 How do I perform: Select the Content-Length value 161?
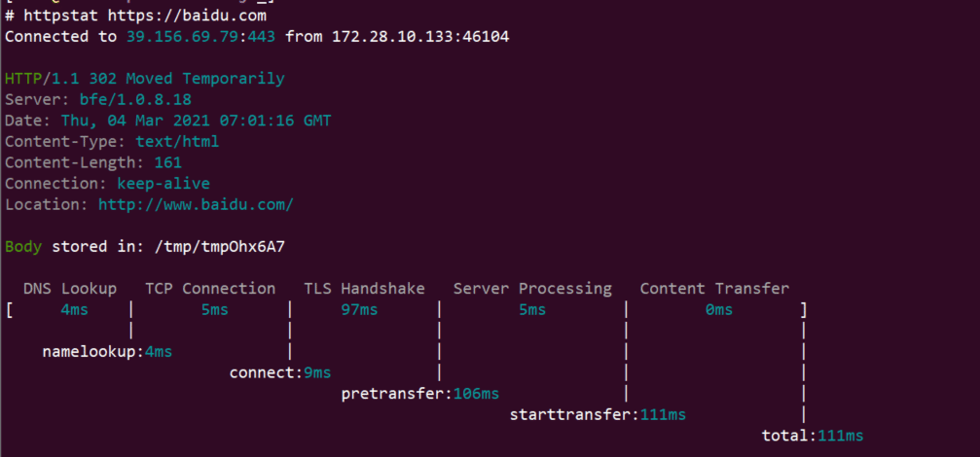click(x=168, y=163)
